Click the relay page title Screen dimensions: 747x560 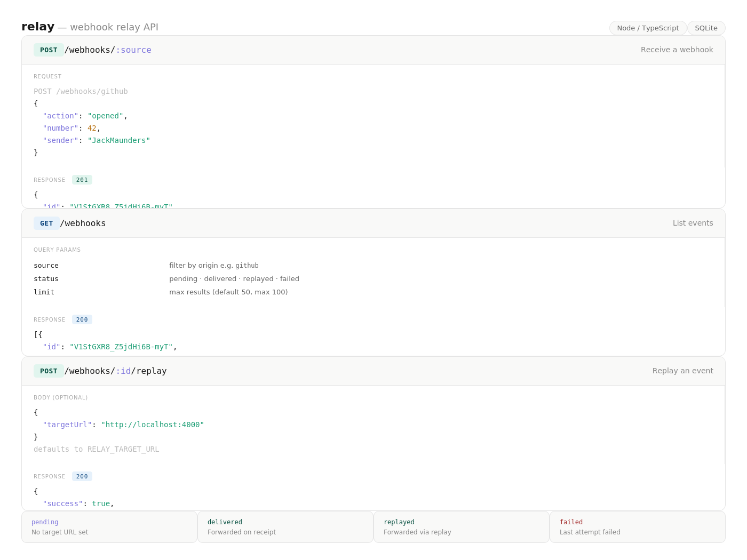point(38,26)
